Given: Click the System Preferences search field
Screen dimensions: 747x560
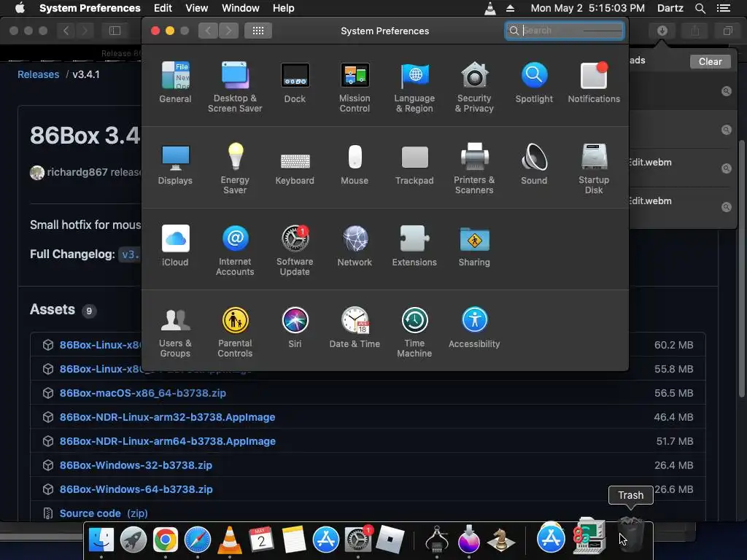Looking at the screenshot, I should [565, 31].
